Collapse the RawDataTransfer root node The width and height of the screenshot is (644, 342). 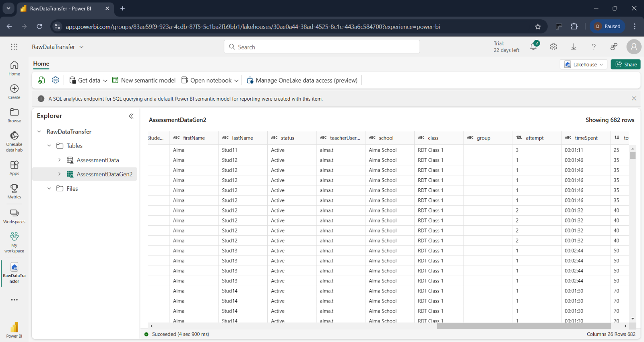[x=39, y=132]
